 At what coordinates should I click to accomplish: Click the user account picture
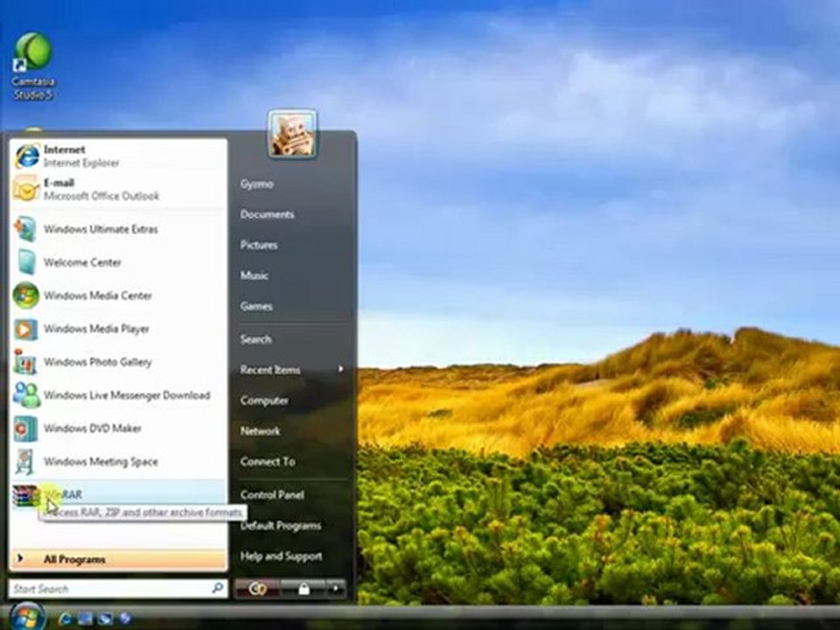point(292,134)
